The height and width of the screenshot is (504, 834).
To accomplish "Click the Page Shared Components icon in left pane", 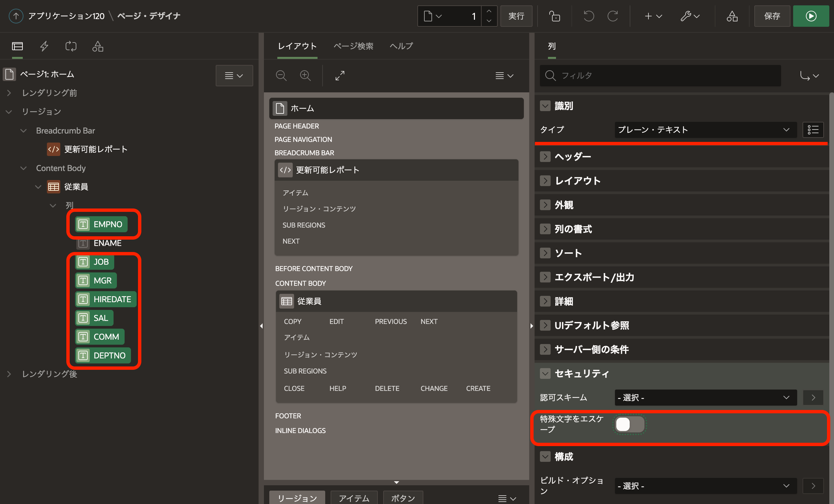I will tap(98, 46).
